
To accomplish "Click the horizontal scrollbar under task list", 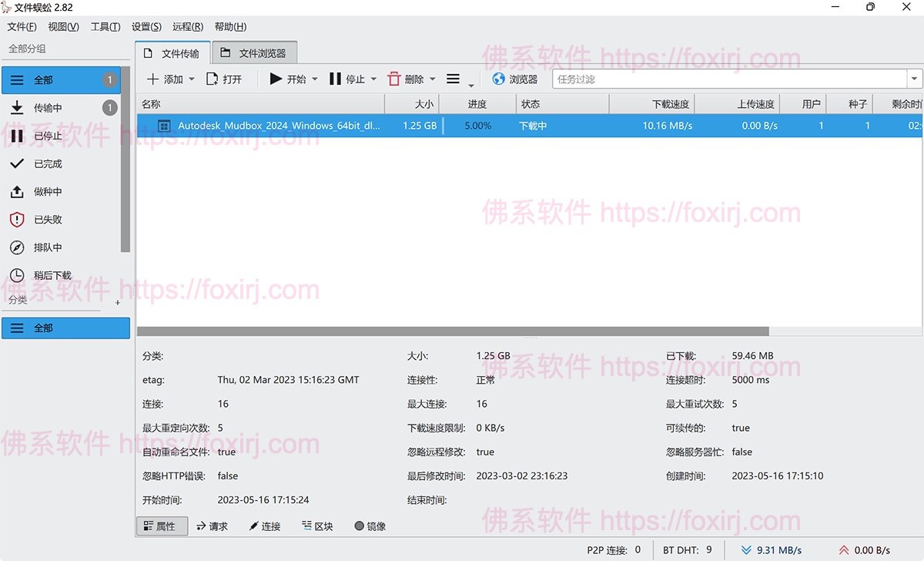I will pos(453,331).
